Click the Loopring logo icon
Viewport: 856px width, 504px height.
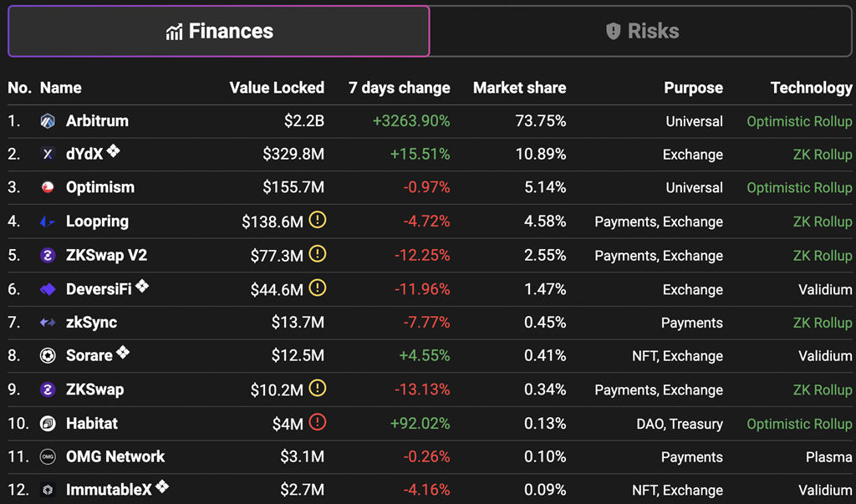click(48, 221)
